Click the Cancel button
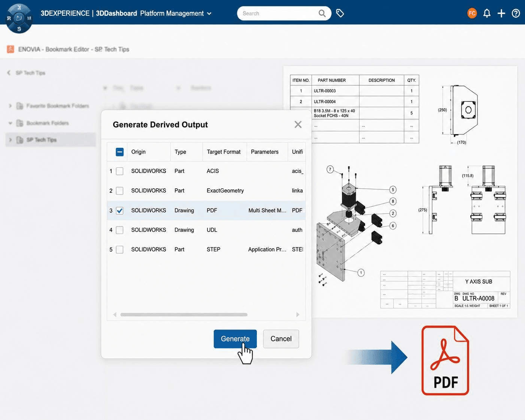525x420 pixels. click(281, 339)
